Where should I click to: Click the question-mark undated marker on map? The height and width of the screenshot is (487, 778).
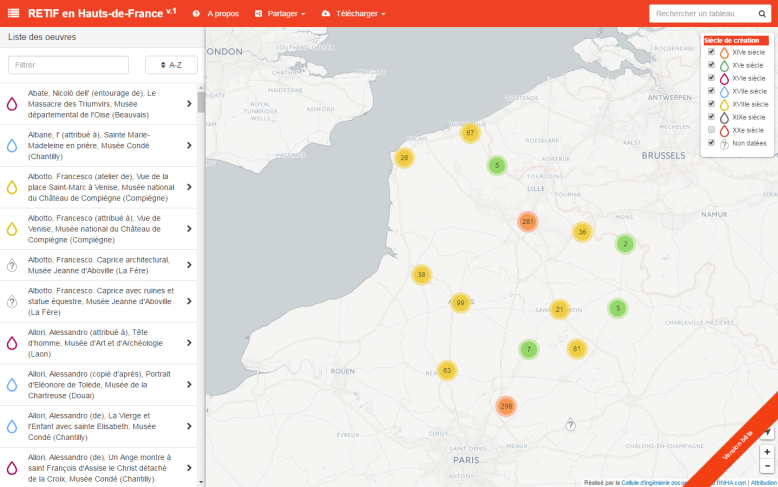570,425
